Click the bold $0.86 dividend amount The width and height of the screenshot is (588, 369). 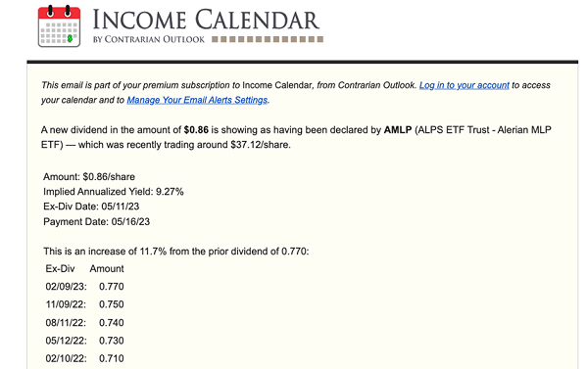(196, 130)
